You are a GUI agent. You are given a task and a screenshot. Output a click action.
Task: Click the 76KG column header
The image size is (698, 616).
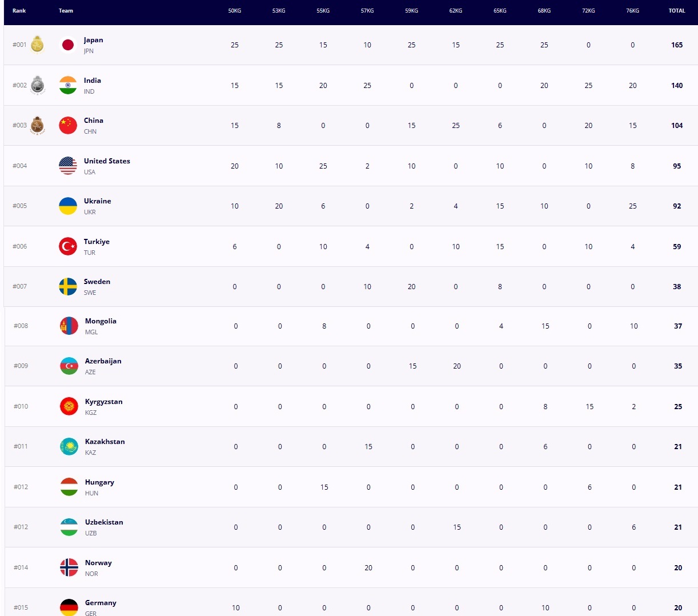tap(632, 11)
